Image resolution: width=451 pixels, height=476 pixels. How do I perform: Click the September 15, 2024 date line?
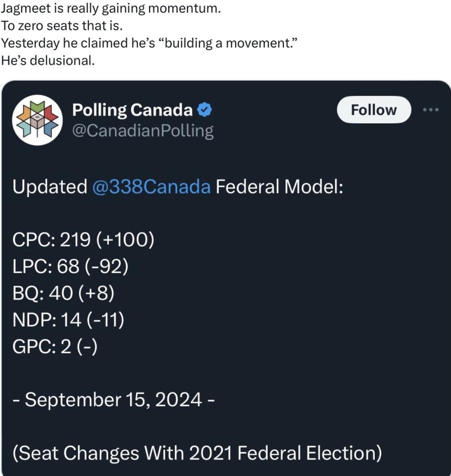click(114, 399)
